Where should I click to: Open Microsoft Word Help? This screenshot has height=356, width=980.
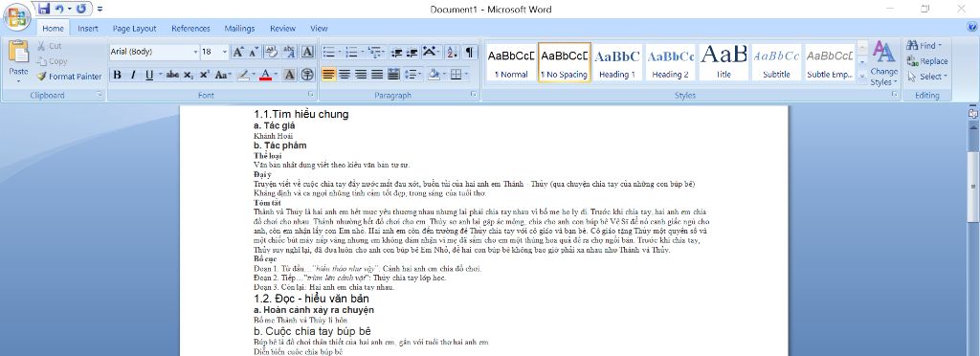[x=971, y=27]
